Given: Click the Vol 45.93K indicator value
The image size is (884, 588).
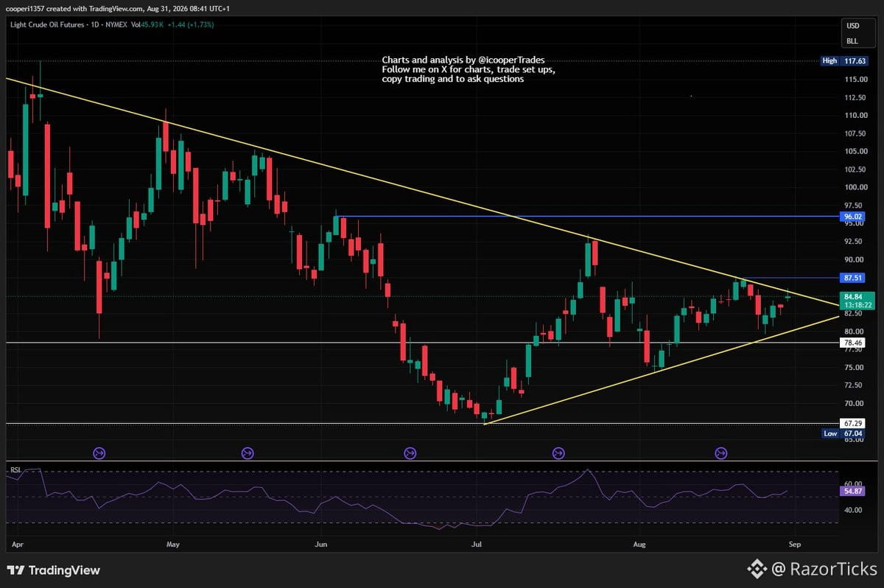Looking at the screenshot, I should pos(148,24).
